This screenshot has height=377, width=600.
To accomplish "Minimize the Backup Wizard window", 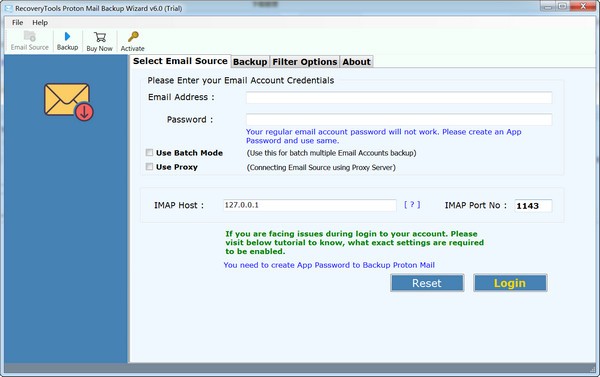I will [548, 6].
